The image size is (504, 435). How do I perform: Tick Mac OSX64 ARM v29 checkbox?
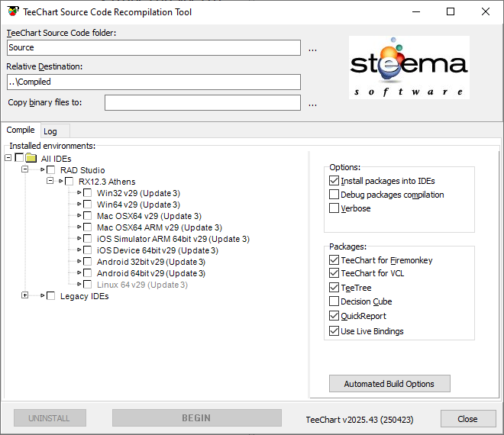pos(87,227)
